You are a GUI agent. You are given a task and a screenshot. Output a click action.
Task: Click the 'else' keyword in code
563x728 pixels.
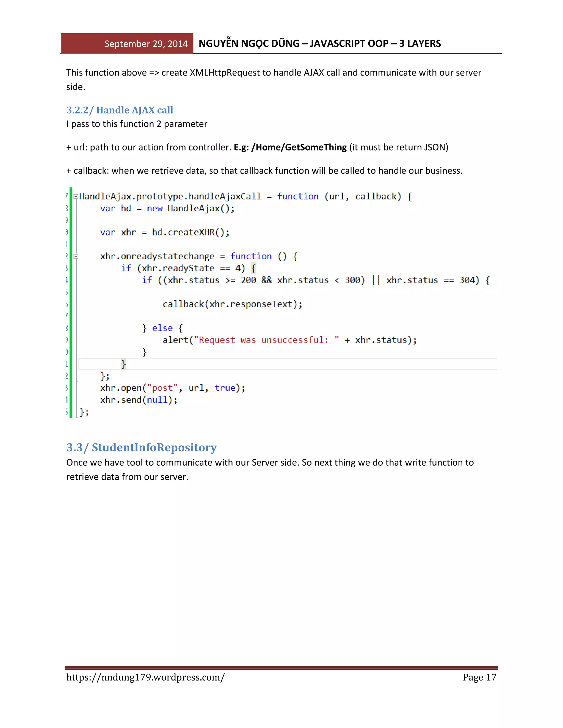162,328
